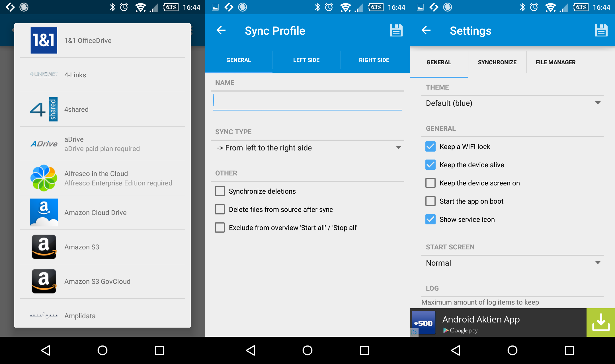Switch to GENERAL tab in Sync Profile
Image resolution: width=615 pixels, height=364 pixels.
(x=239, y=60)
